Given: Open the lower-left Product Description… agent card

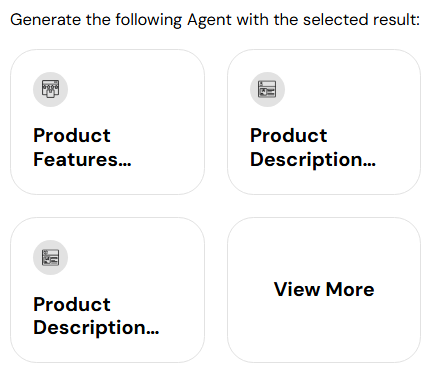Looking at the screenshot, I should coord(107,290).
